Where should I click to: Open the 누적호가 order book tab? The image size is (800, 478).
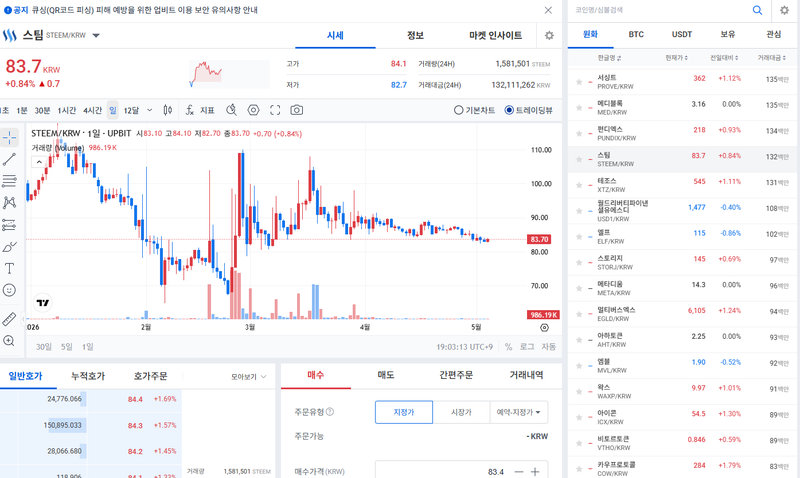tap(88, 376)
